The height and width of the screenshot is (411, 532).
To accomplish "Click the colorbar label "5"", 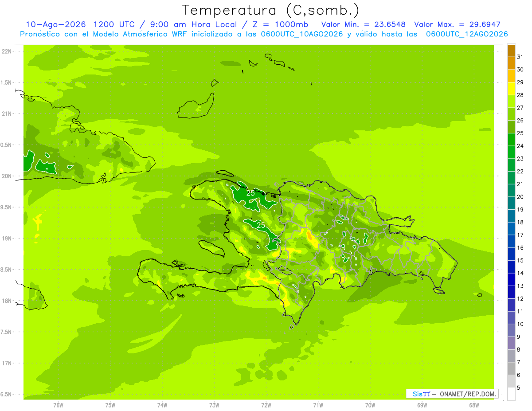I will 519,388.
